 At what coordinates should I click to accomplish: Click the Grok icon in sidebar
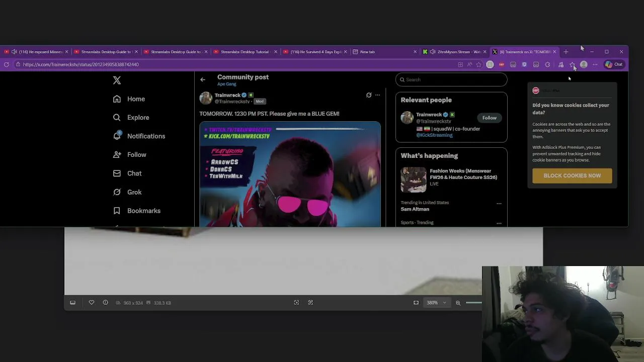(117, 192)
